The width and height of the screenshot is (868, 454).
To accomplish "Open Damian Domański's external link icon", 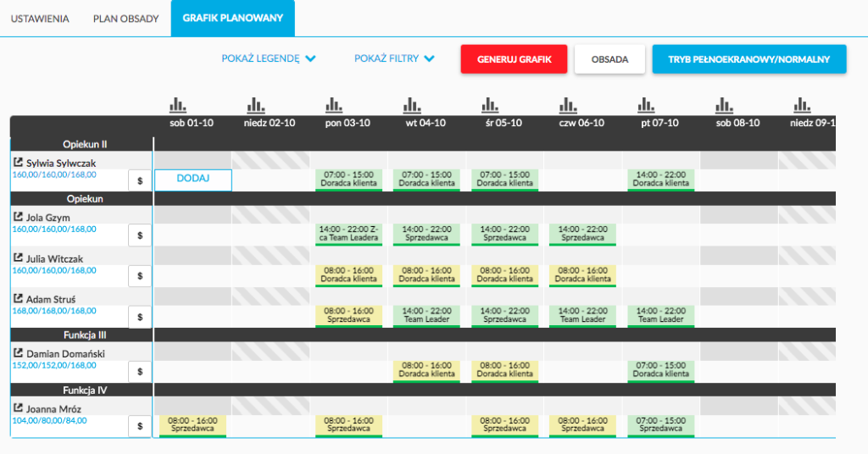I will [19, 352].
